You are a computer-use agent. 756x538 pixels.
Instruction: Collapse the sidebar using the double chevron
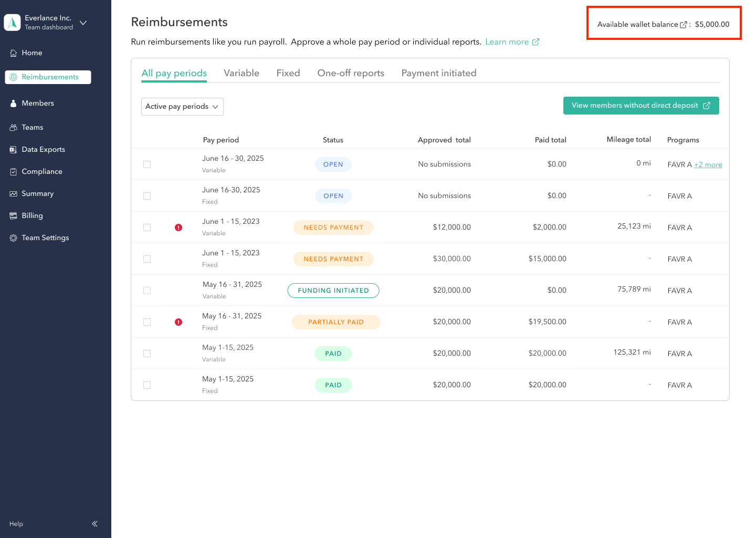[94, 523]
